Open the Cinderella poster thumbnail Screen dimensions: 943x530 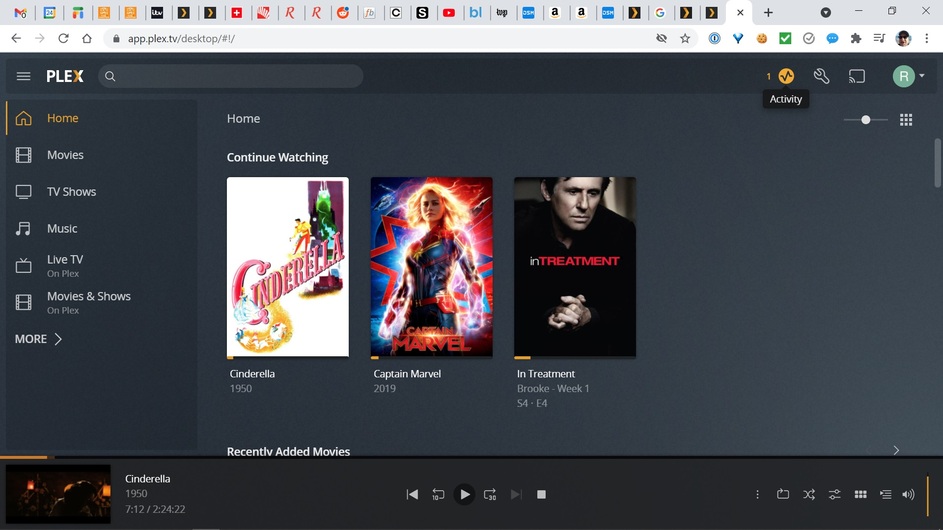click(287, 267)
